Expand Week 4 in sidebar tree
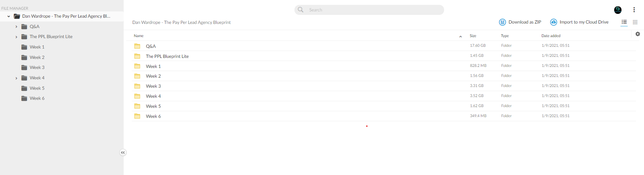644x175 pixels. tap(16, 78)
